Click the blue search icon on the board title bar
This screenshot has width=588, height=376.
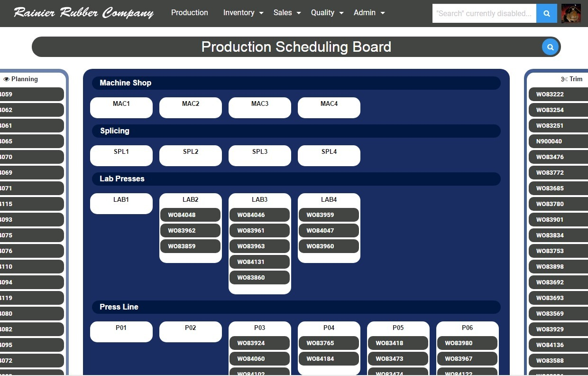(x=550, y=47)
